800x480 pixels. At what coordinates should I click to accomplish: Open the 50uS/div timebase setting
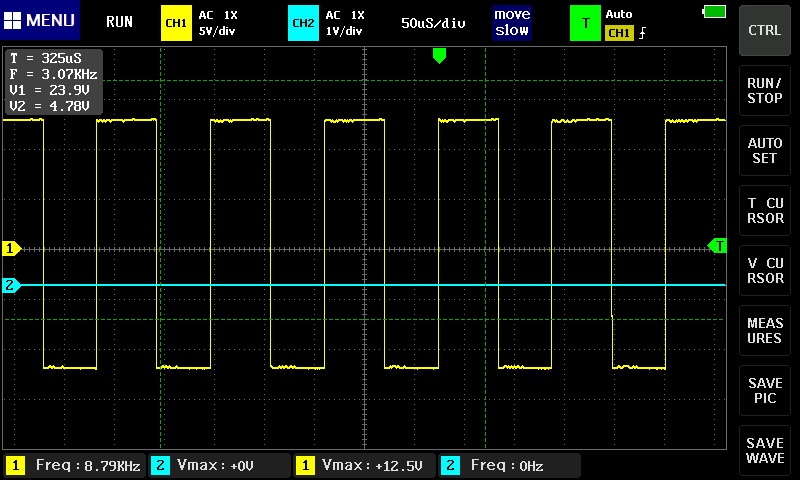(x=434, y=22)
